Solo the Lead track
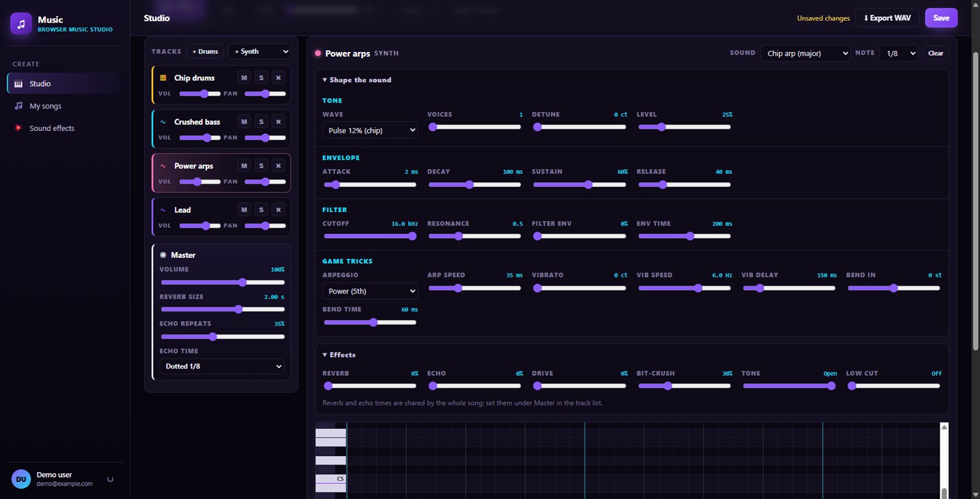 (x=262, y=210)
